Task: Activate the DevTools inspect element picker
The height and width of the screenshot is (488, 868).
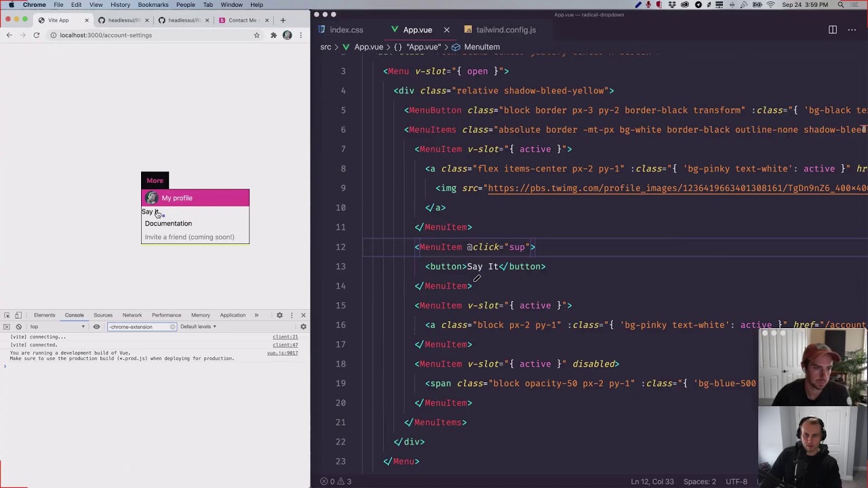Action: click(x=7, y=315)
